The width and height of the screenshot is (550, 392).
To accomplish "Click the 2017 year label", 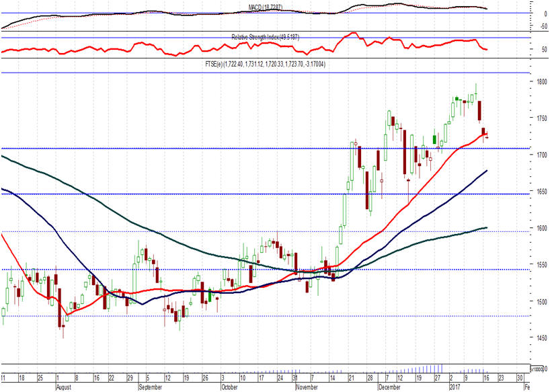I will point(455,387).
